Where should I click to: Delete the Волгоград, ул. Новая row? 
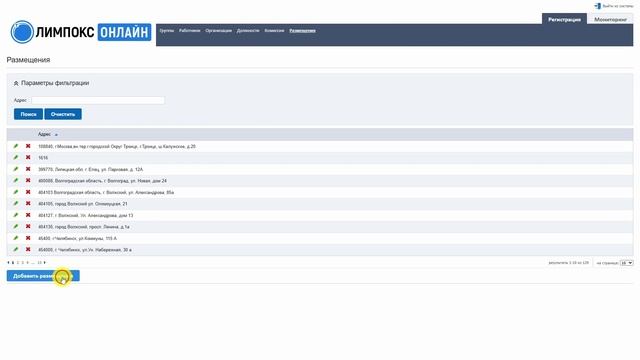[28, 180]
